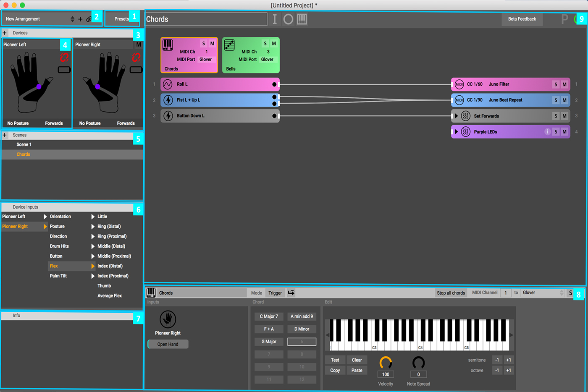Image resolution: width=588 pixels, height=392 pixels.
Task: Select the I-beam icon next to Chords title
Action: click(274, 19)
